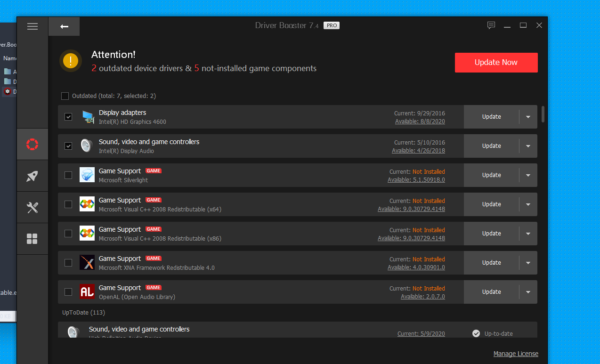Update the Intel HD Graphics 4600 driver
The image size is (600, 364).
tap(491, 117)
